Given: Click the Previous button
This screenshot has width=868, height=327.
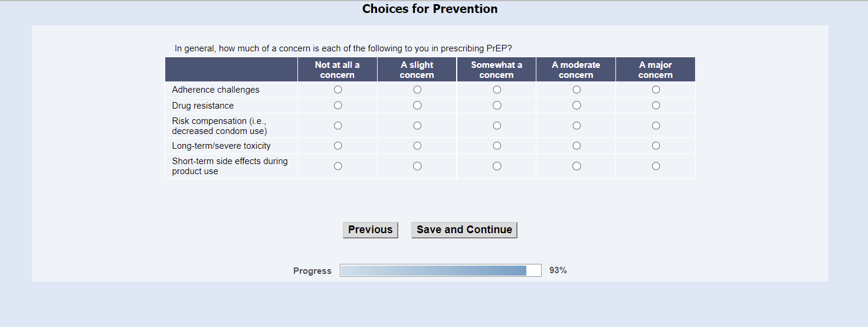Looking at the screenshot, I should coord(370,230).
